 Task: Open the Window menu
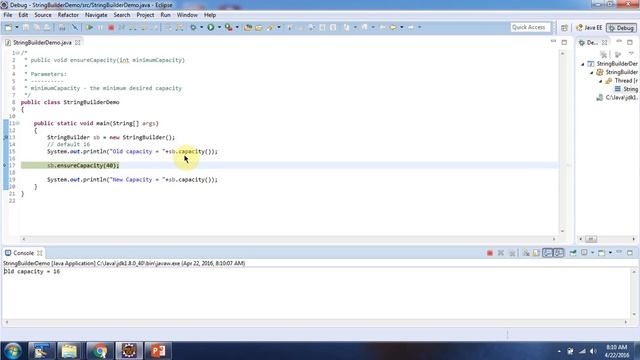coord(187,15)
